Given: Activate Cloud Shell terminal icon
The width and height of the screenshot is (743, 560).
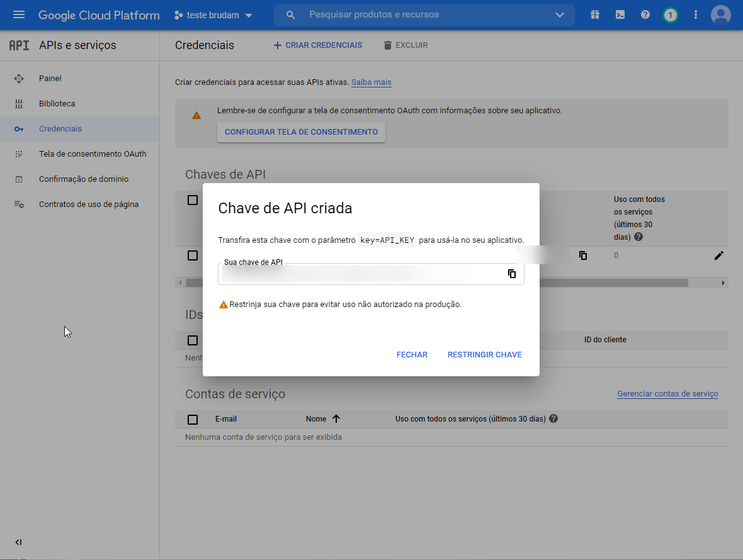Looking at the screenshot, I should (x=620, y=14).
